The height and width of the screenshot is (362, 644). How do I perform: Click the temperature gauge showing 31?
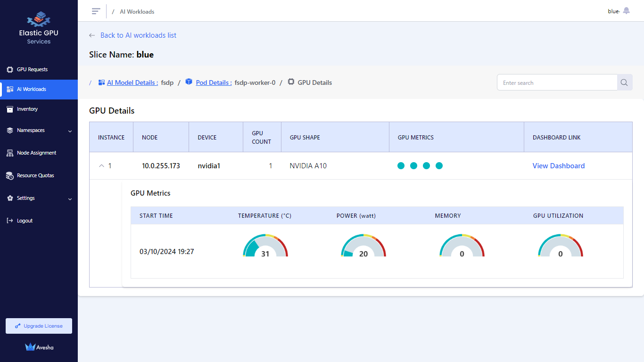(x=265, y=245)
